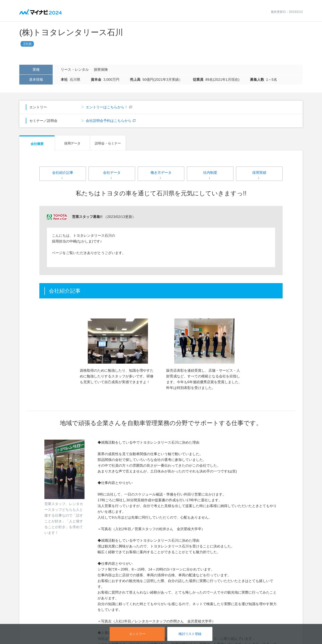The image size is (322, 644).
Task: Jump to 働き方データ section button
Action: click(161, 174)
